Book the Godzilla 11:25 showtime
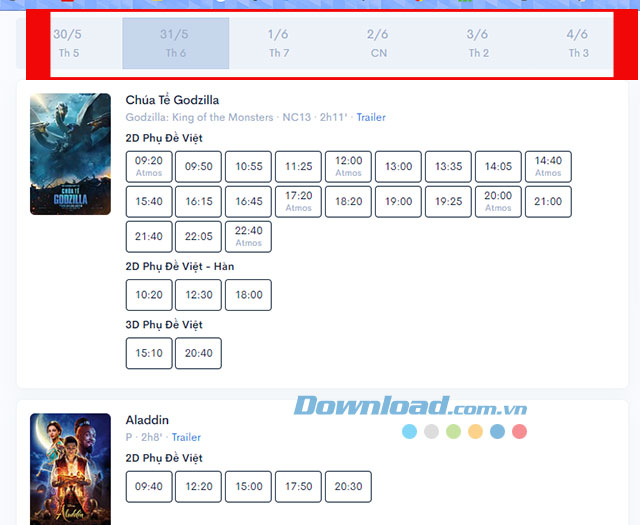Screen dimensions: 640x525 [298, 167]
